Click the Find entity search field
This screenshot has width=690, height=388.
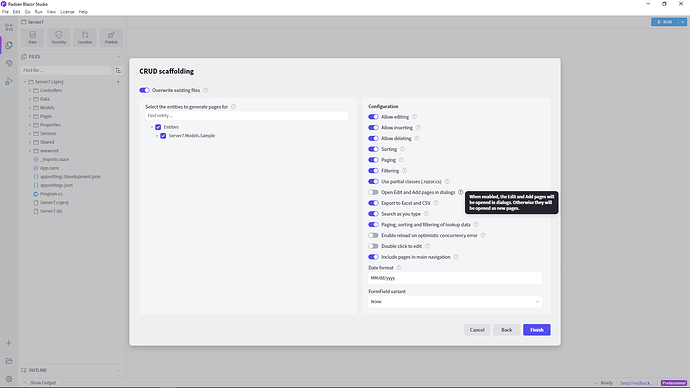[246, 116]
